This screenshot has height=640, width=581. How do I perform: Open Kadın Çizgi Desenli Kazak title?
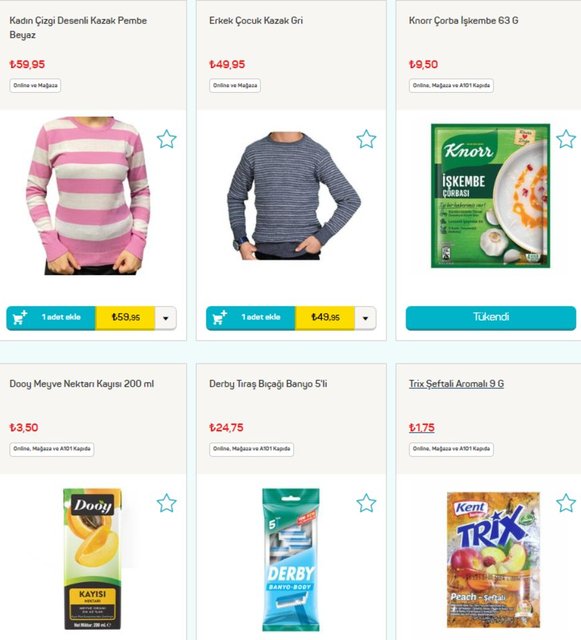(78, 27)
